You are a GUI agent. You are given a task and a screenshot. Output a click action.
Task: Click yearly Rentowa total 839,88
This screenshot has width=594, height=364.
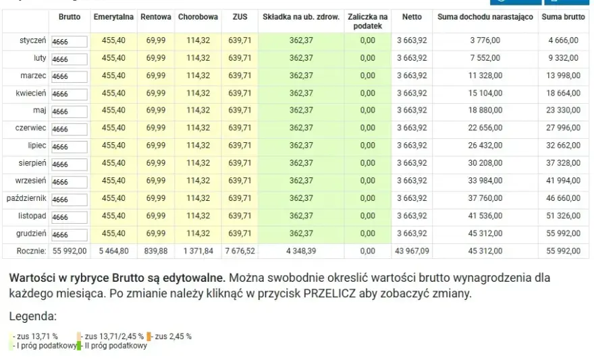click(156, 251)
